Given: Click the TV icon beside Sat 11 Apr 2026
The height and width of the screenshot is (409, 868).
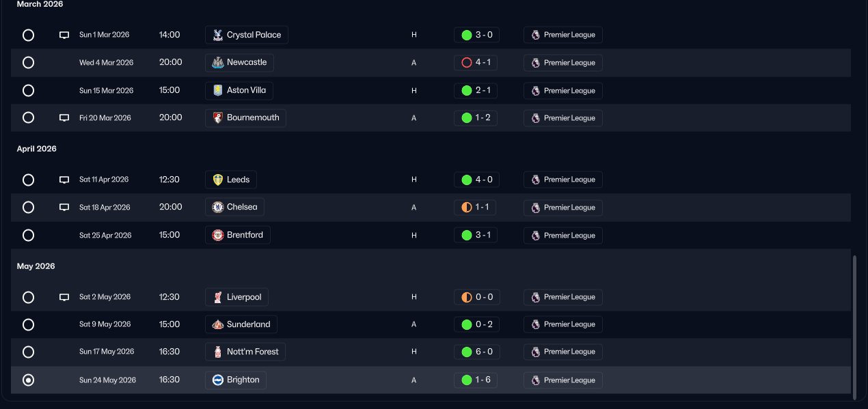Looking at the screenshot, I should point(64,180).
